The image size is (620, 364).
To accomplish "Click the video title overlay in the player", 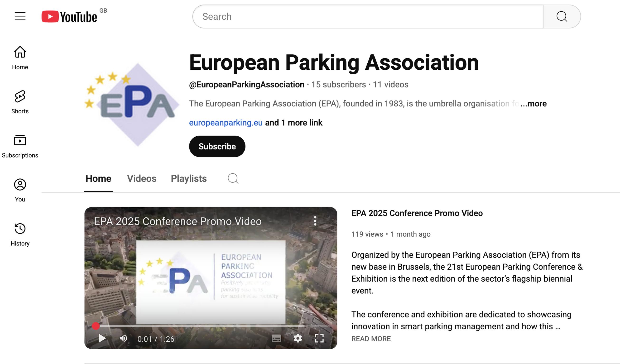I will 178,221.
